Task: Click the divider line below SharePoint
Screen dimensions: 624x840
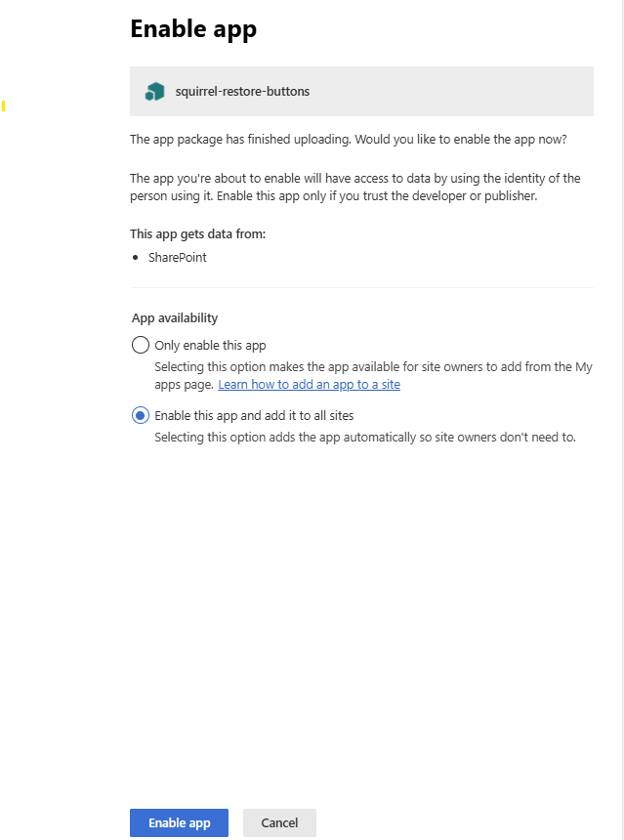Action: coord(362,288)
